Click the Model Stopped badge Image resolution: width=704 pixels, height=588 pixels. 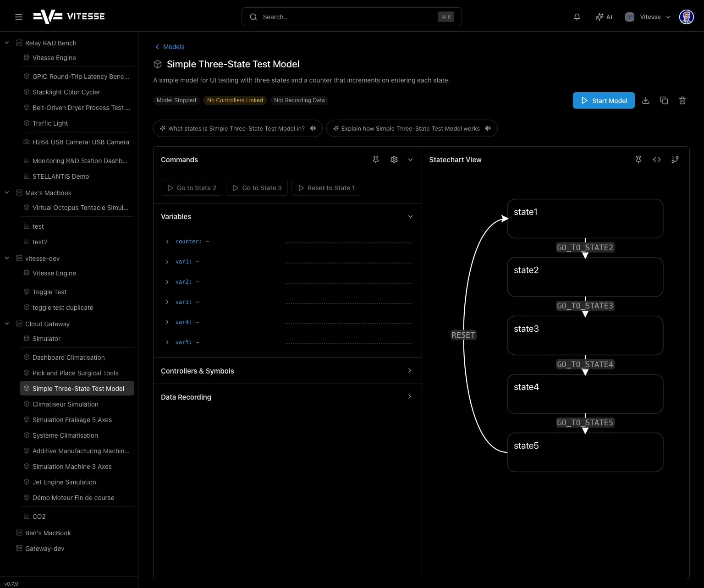point(176,100)
